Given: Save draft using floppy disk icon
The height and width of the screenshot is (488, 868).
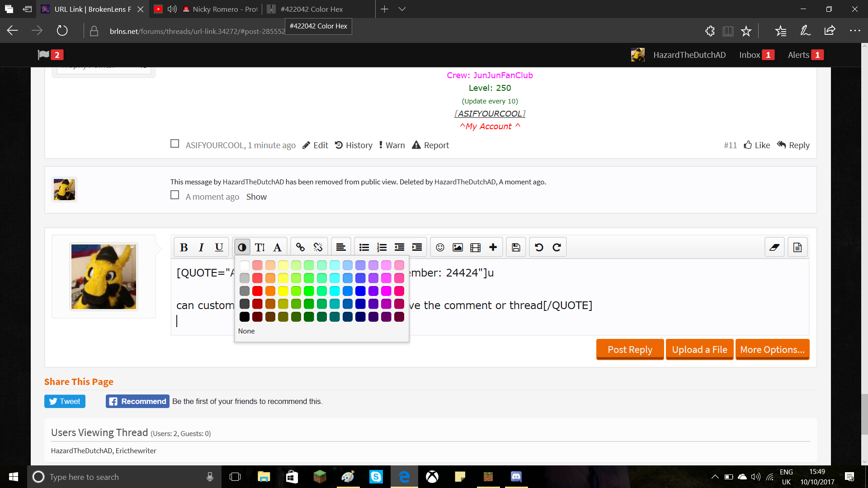Looking at the screenshot, I should pos(516,247).
